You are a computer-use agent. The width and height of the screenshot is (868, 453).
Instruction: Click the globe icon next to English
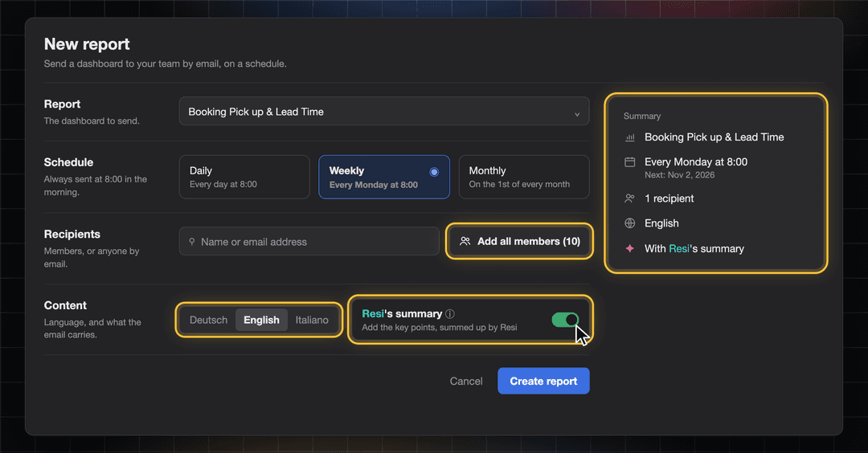point(630,223)
